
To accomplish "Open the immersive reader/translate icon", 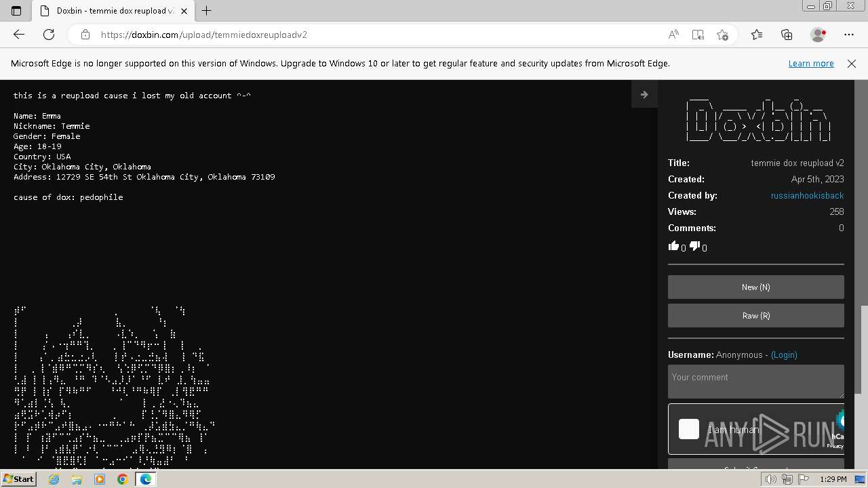I will (x=698, y=35).
